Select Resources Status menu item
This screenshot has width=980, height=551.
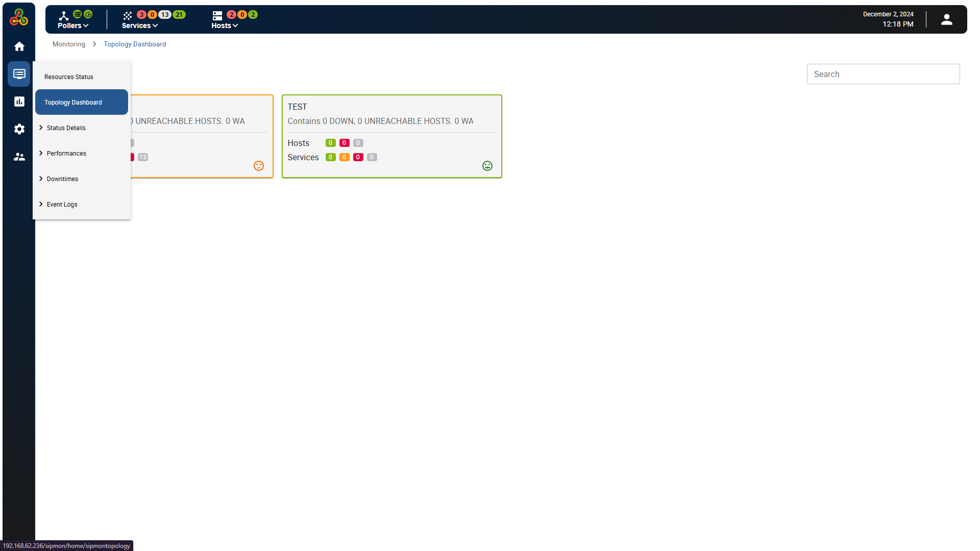pyautogui.click(x=69, y=77)
